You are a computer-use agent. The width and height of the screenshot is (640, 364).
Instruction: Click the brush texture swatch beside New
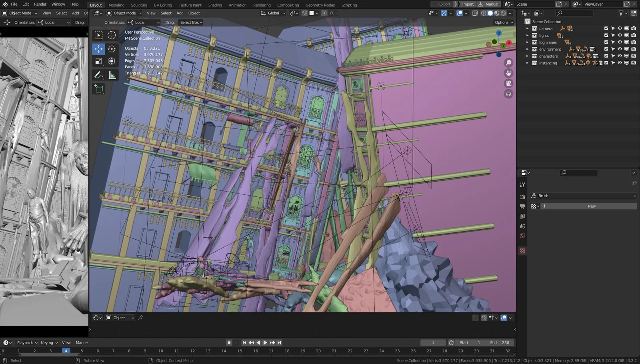(535, 206)
